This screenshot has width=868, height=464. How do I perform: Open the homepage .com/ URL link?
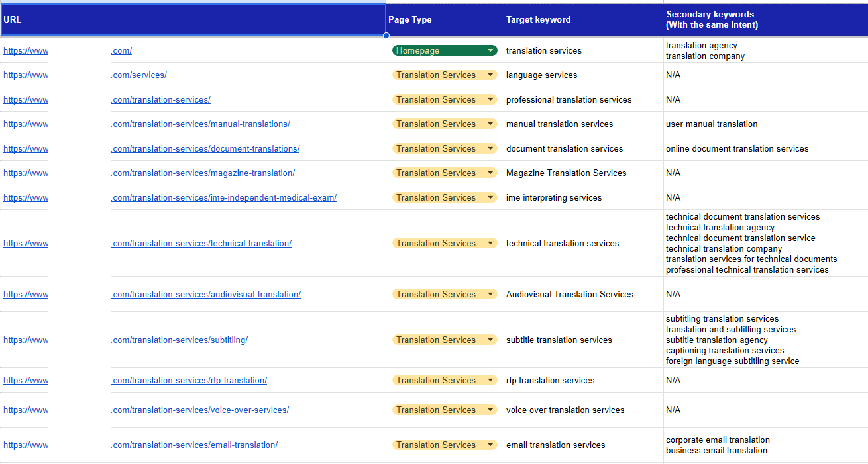[121, 50]
